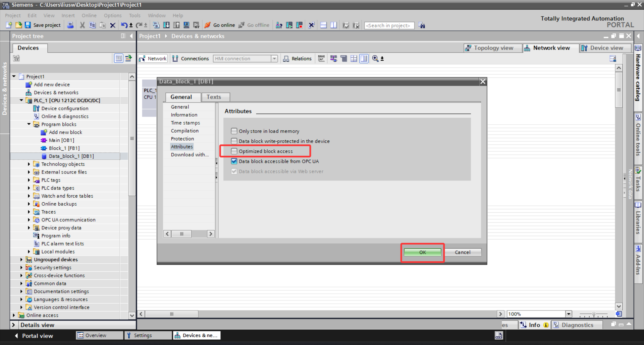
Task: Click the Print icon in toolbar
Action: [70, 25]
